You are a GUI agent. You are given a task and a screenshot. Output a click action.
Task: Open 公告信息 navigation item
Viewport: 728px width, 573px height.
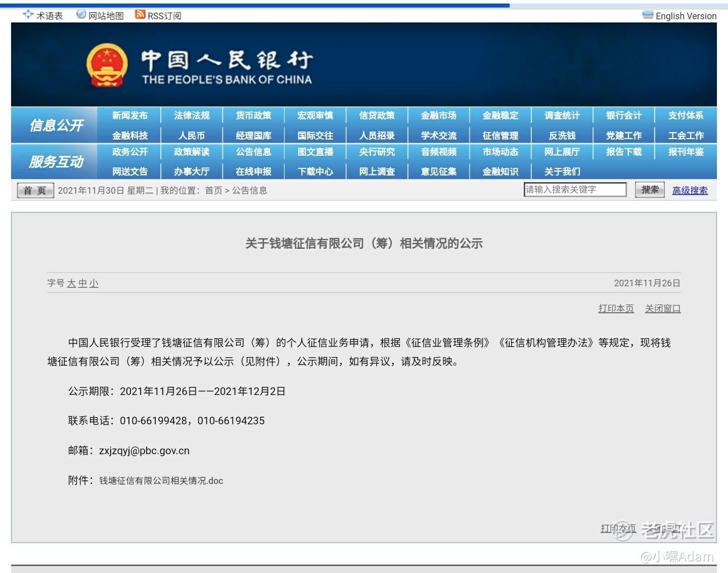pos(253,152)
